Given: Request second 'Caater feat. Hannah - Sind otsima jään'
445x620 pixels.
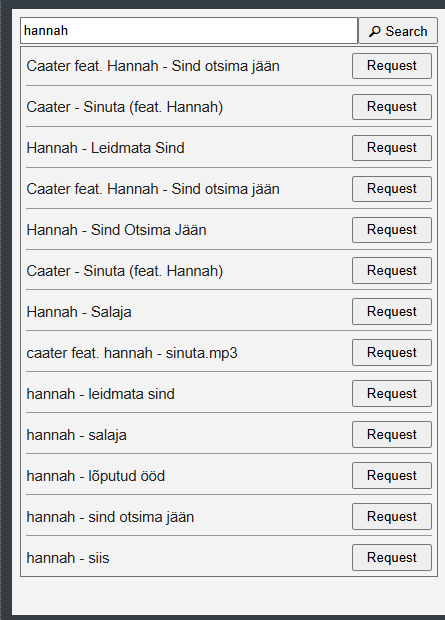Looking at the screenshot, I should 392,189.
